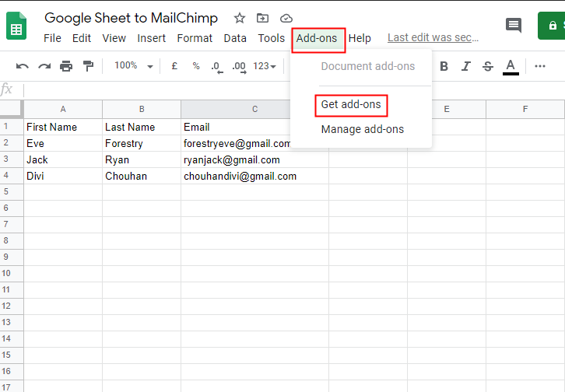Click the First Name cell
The height and width of the screenshot is (392, 565).
point(63,127)
